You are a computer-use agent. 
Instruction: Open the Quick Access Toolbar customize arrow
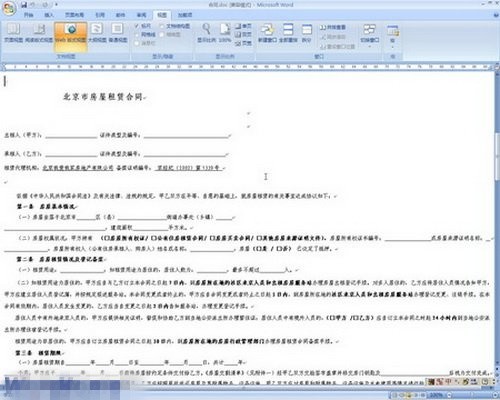[56, 5]
